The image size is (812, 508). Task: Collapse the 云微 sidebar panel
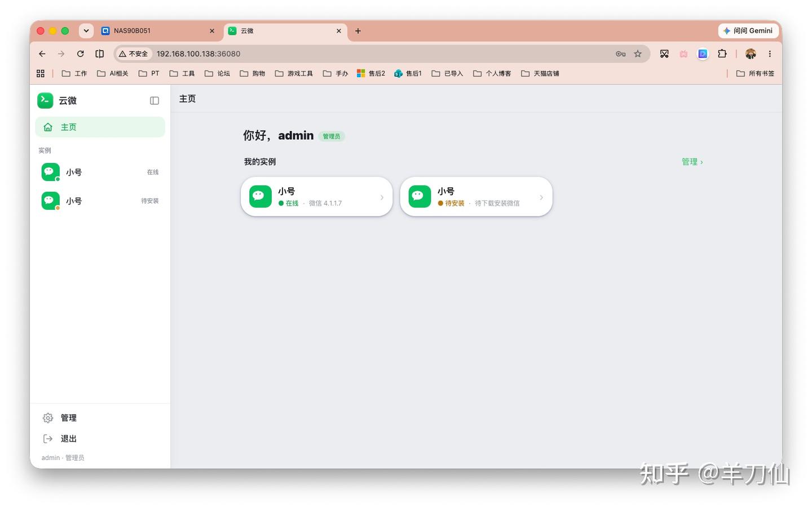[155, 100]
